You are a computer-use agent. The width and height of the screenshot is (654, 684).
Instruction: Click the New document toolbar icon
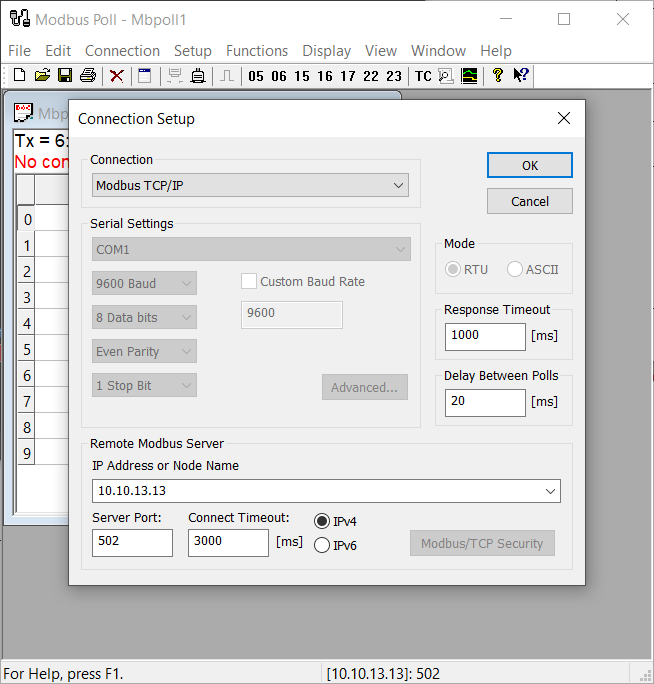20,76
